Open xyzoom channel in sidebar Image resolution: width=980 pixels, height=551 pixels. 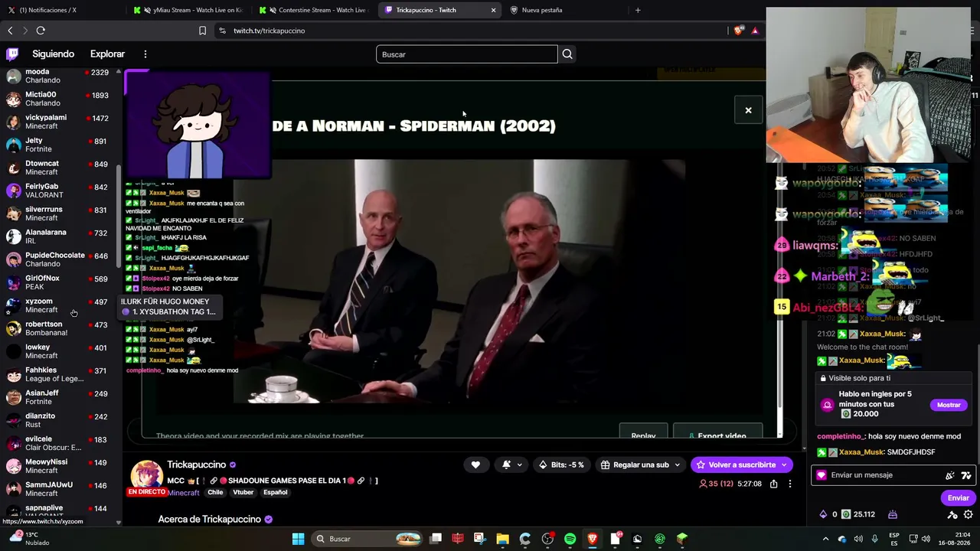(60, 305)
